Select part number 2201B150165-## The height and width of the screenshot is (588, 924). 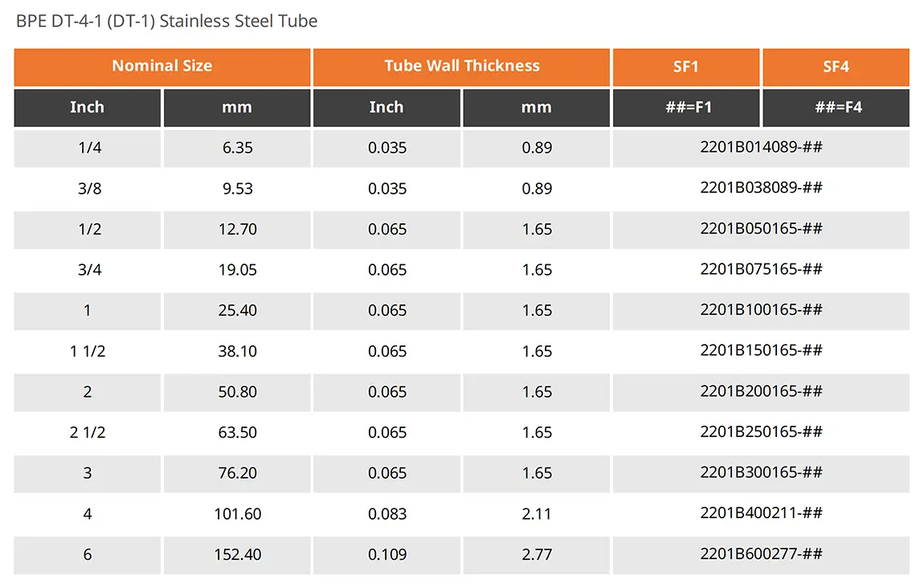761,350
